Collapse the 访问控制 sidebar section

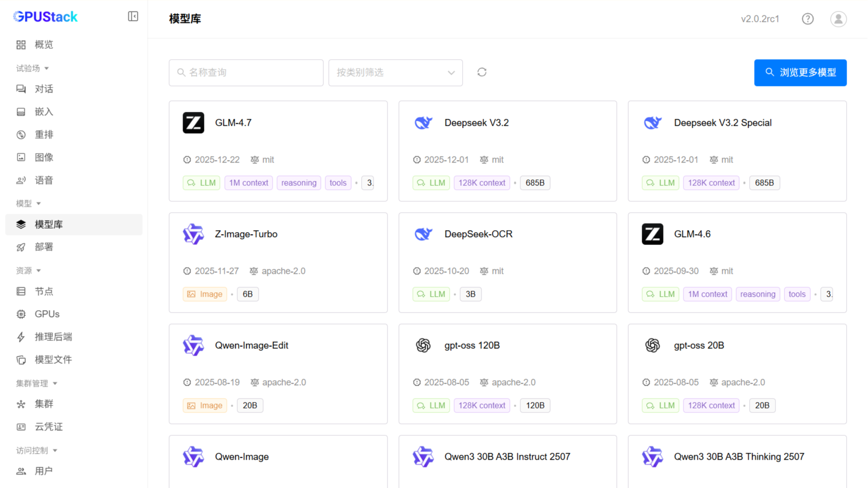coord(37,450)
